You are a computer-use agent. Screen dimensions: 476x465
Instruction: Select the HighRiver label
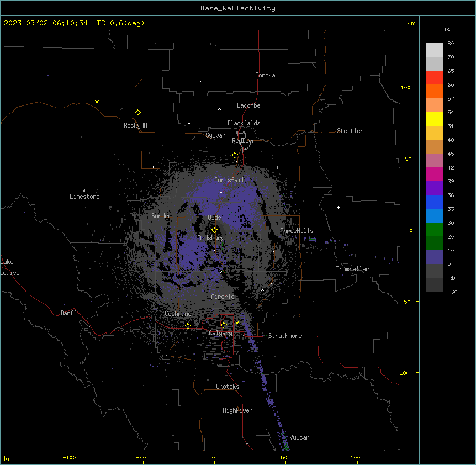[237, 410]
